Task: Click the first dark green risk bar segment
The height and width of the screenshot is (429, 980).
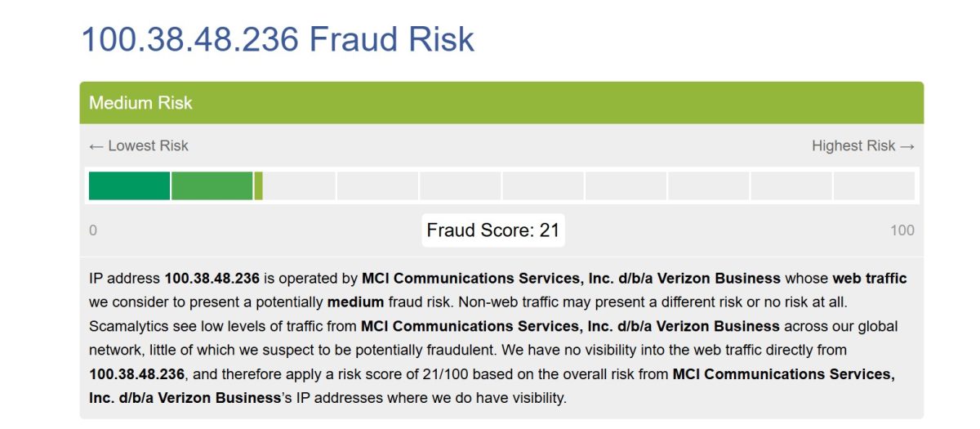Action: click(x=129, y=186)
